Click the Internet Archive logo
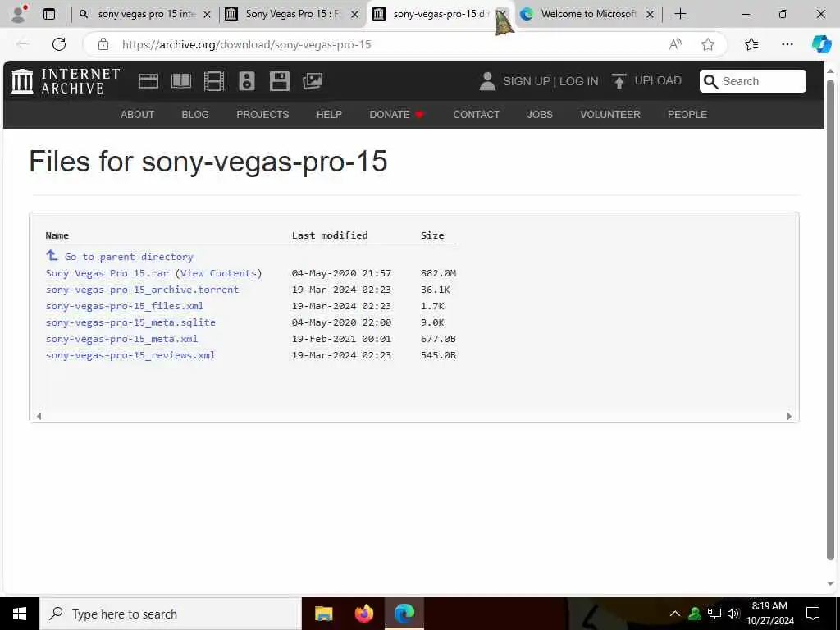The image size is (840, 630). coord(66,81)
